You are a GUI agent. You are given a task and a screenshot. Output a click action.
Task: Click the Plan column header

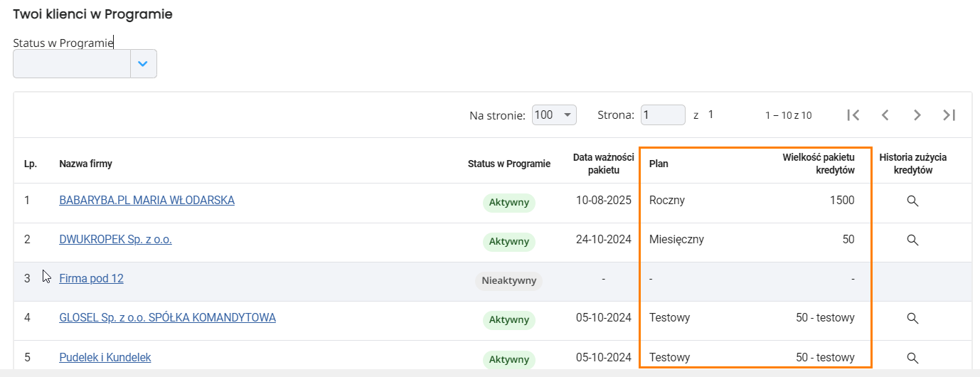click(x=659, y=164)
